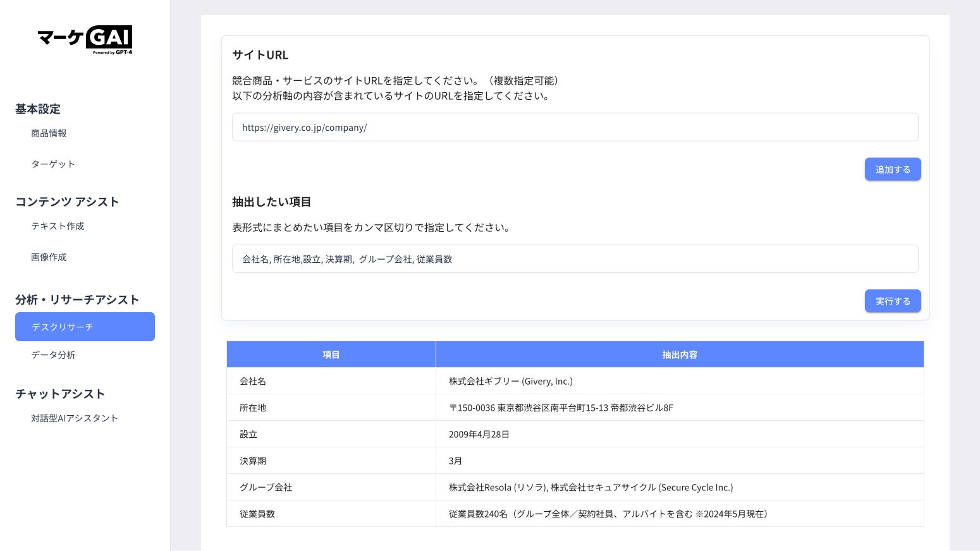Open 画像作成 in the sidebar
Image resolution: width=980 pixels, height=551 pixels.
pyautogui.click(x=49, y=257)
